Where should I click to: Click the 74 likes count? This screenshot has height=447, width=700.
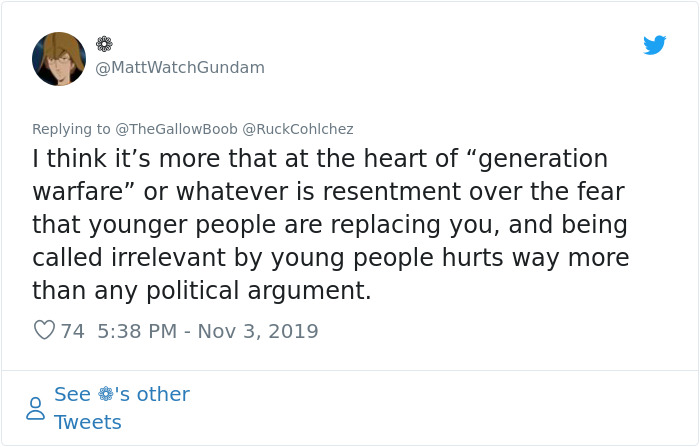(x=72, y=330)
